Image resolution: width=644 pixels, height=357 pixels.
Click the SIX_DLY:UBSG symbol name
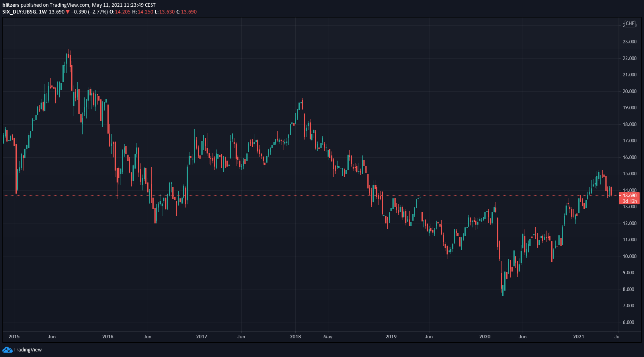(19, 12)
